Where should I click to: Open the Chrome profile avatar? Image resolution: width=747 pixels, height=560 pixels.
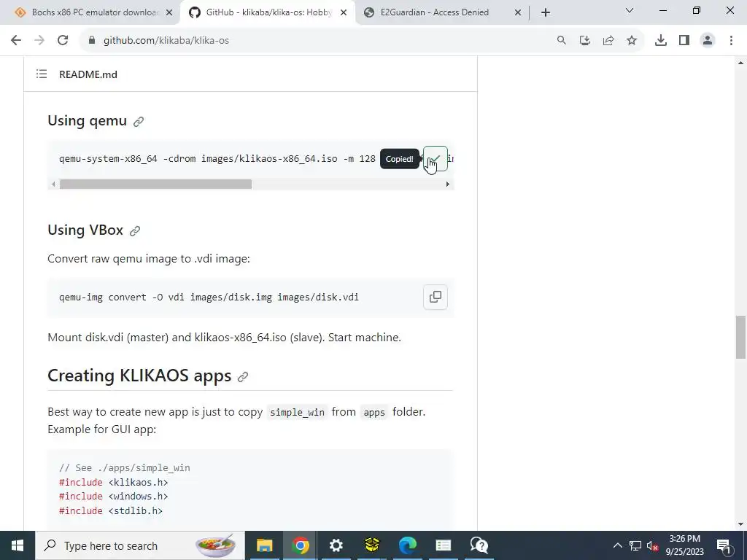(708, 41)
